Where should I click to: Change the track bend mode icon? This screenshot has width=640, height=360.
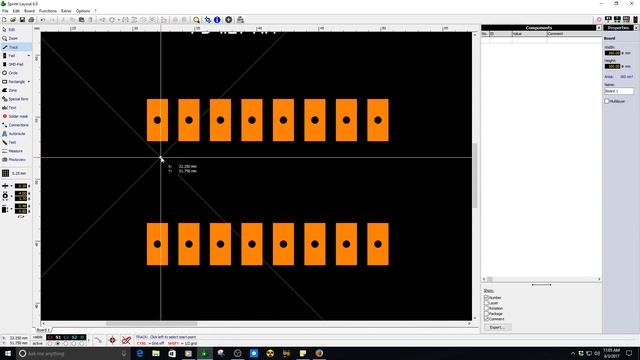click(98, 340)
